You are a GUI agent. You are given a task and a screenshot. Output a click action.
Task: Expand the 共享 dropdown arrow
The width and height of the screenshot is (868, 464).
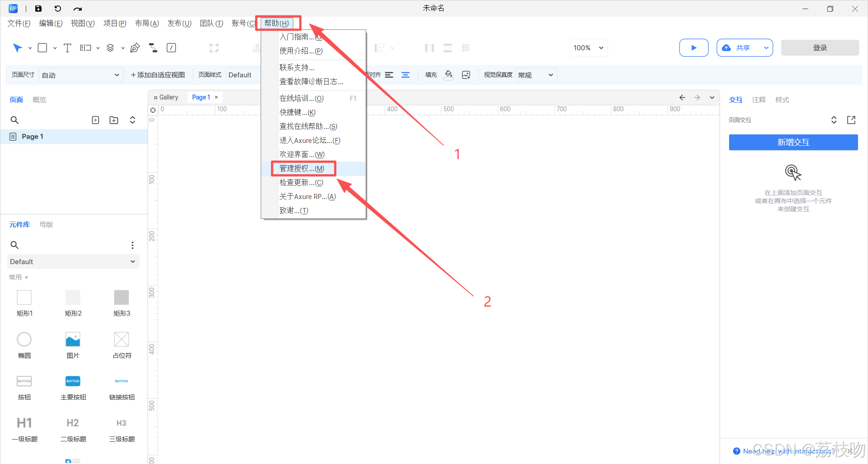766,47
